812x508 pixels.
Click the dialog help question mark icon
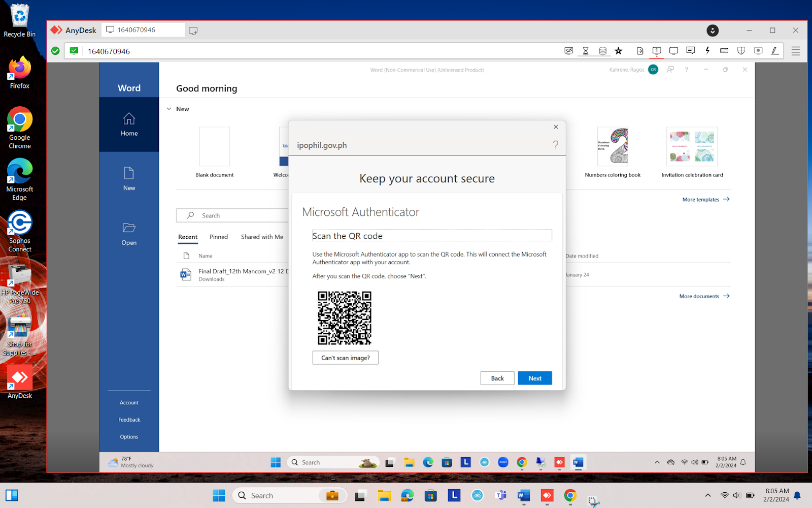pyautogui.click(x=556, y=145)
